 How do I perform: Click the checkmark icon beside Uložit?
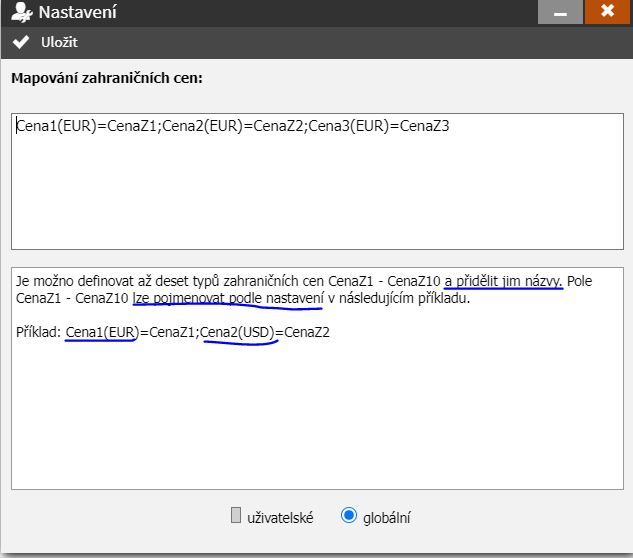[21, 42]
